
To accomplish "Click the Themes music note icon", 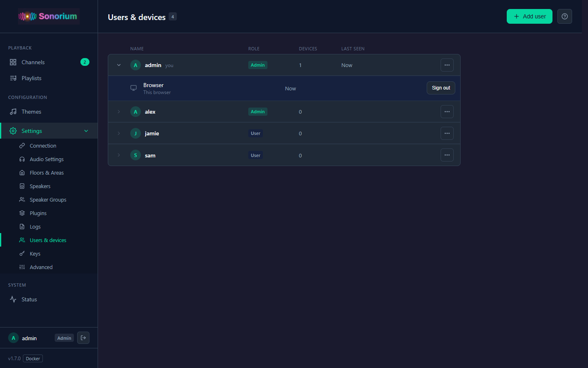I will coord(13,112).
